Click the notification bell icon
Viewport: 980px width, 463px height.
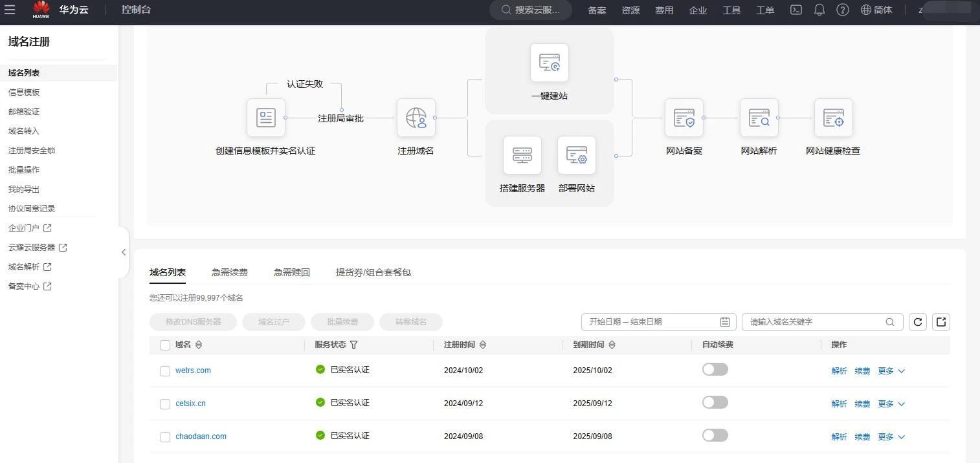(819, 10)
